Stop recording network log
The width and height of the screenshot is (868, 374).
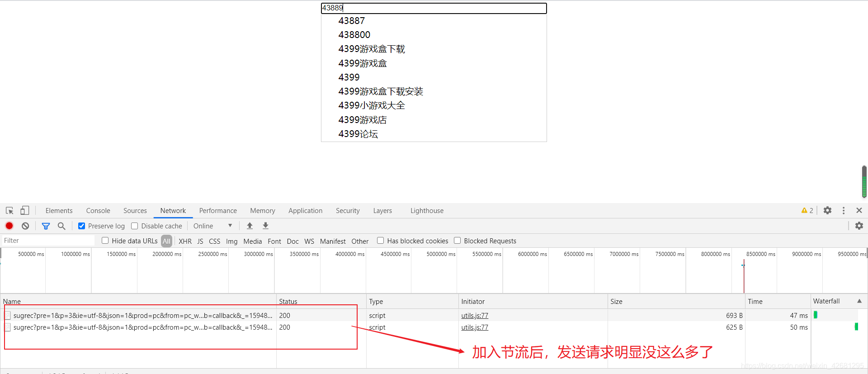pos(9,226)
